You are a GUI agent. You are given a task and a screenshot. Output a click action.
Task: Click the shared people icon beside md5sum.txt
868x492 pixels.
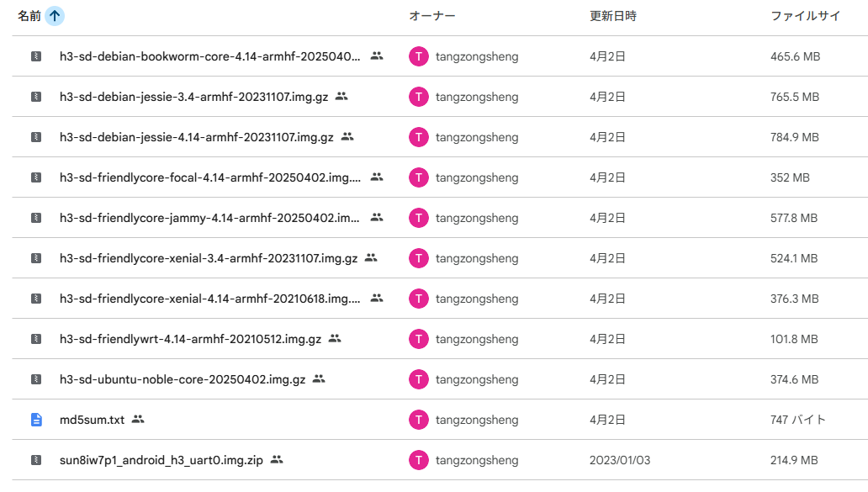pos(138,420)
